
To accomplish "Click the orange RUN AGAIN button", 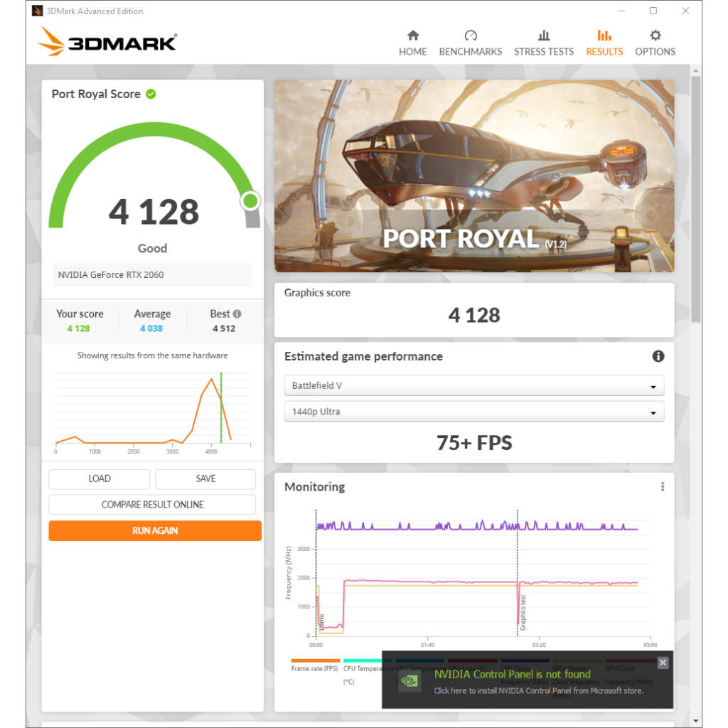I will (x=155, y=530).
